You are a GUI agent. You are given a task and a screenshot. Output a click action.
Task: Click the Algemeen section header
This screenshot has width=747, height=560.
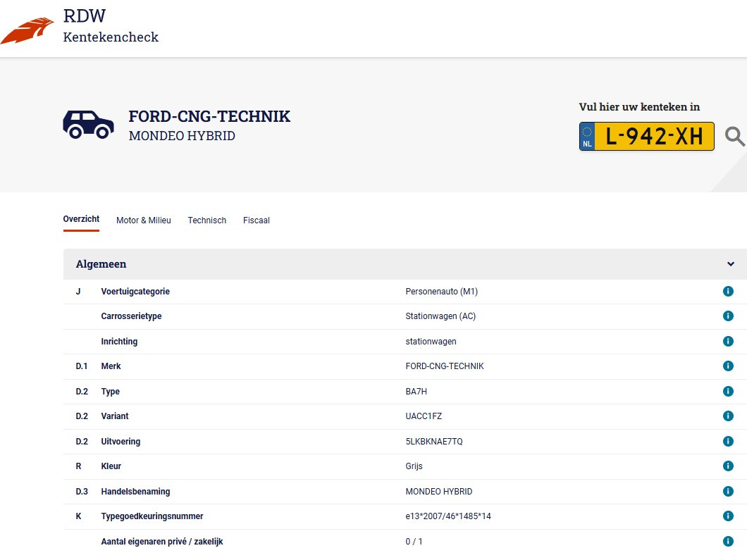click(x=405, y=264)
